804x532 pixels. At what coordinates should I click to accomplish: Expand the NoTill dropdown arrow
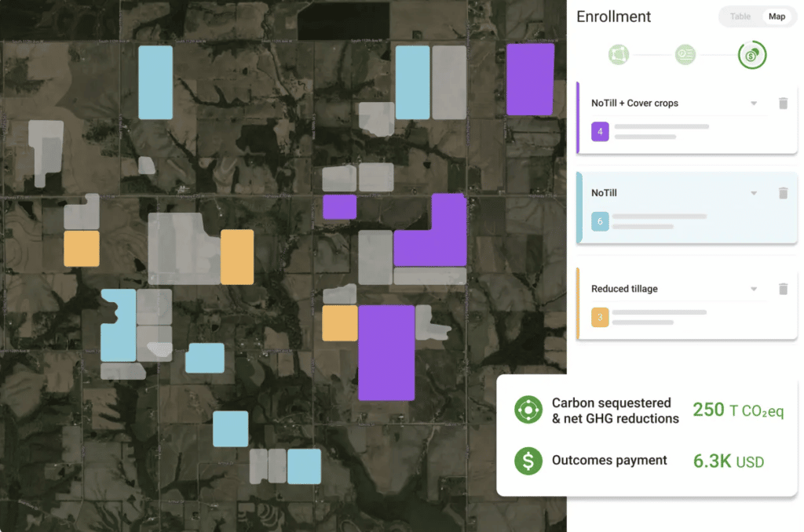point(754,193)
